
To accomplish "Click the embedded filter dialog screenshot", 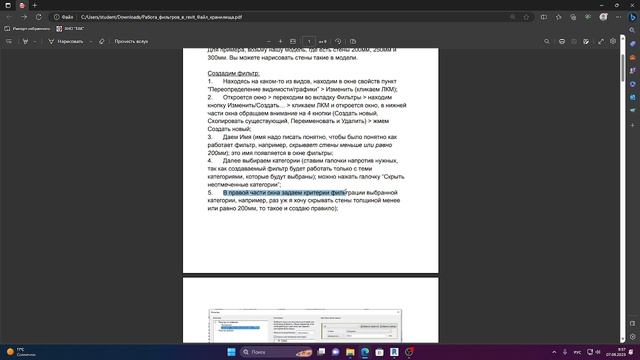I will [x=305, y=326].
